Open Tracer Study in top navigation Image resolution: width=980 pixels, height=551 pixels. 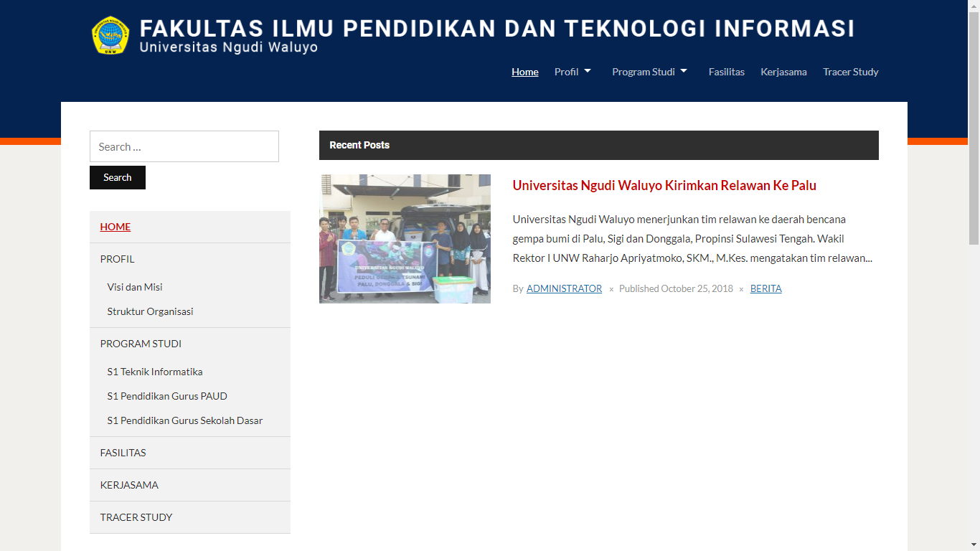[x=851, y=72]
